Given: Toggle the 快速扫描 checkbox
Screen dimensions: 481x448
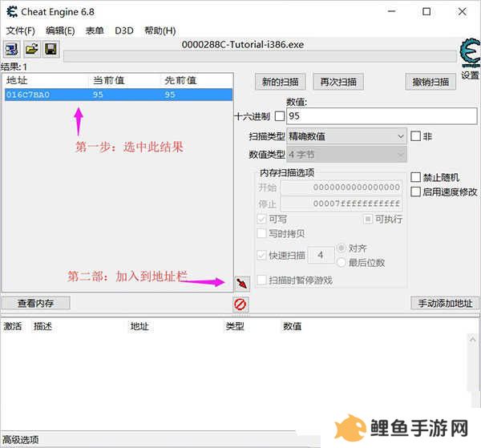Looking at the screenshot, I should tap(261, 255).
